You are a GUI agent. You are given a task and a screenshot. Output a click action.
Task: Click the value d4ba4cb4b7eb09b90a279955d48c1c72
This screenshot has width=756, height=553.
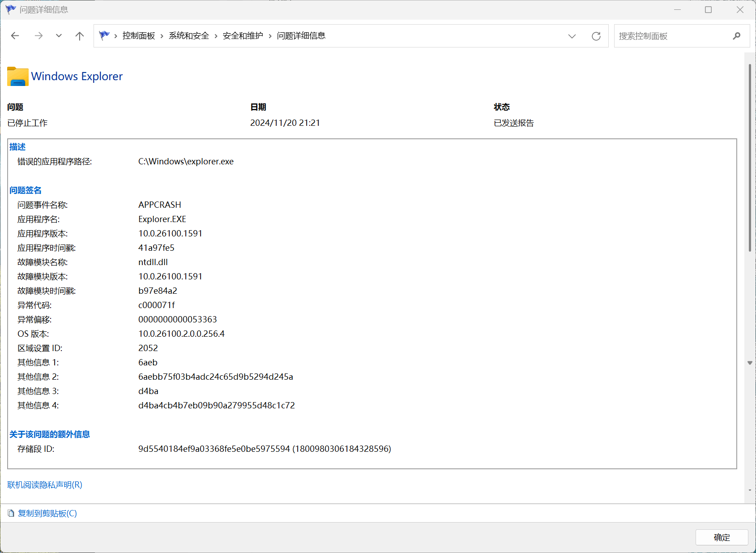(x=217, y=406)
